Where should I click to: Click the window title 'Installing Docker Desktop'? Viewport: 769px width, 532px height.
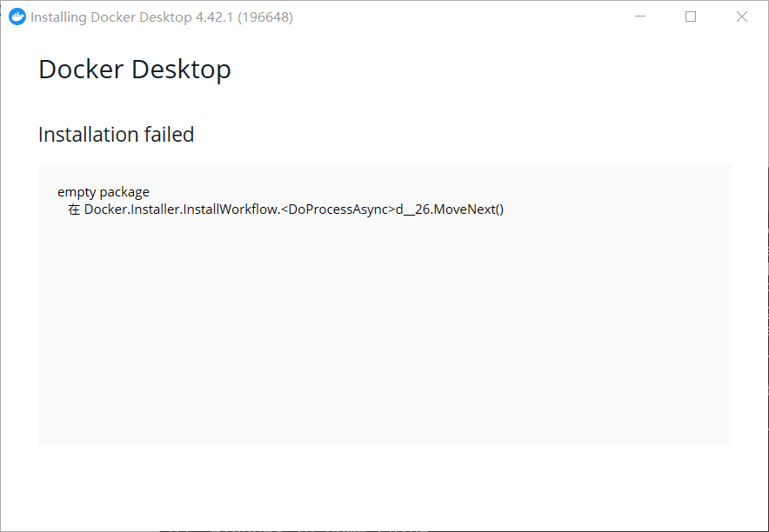click(x=110, y=17)
